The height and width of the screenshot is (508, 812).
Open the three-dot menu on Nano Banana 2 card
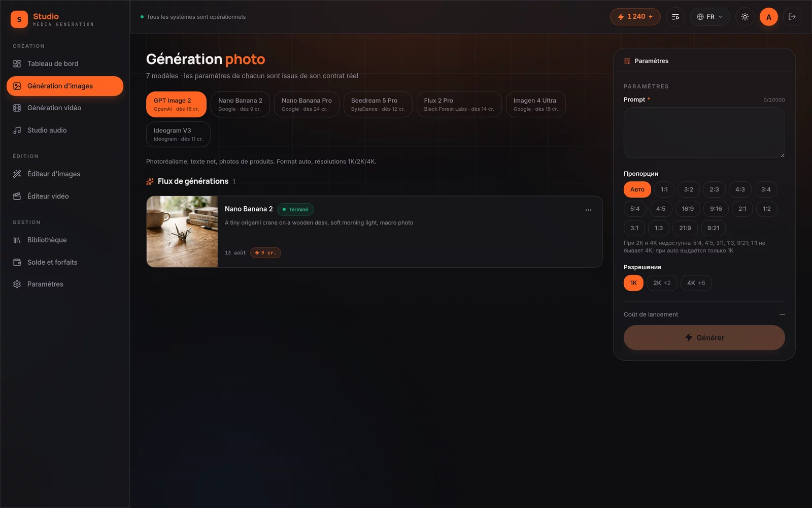coord(588,210)
